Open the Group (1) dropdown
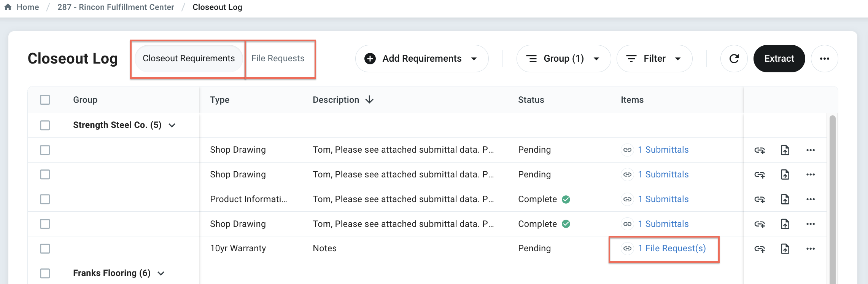Image resolution: width=868 pixels, height=284 pixels. [x=563, y=59]
